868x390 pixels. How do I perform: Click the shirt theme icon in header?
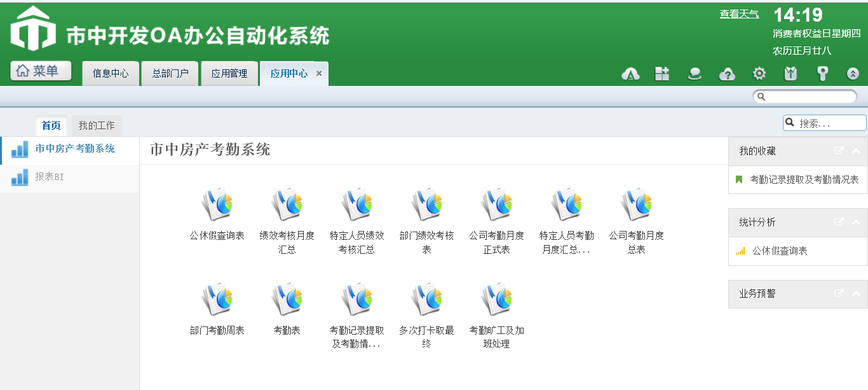[790, 74]
